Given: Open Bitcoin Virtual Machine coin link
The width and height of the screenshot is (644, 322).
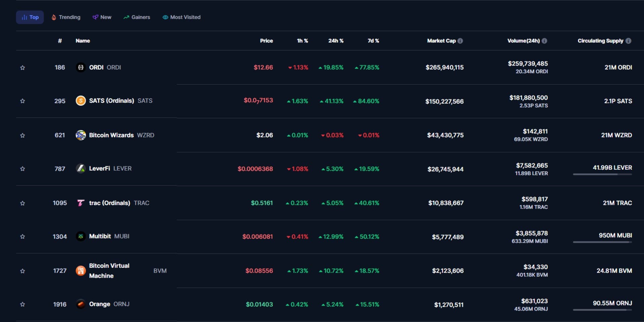Looking at the screenshot, I should [x=128, y=271].
